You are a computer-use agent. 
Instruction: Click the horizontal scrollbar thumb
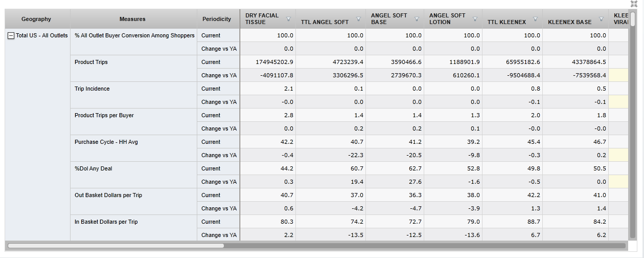tap(116, 246)
